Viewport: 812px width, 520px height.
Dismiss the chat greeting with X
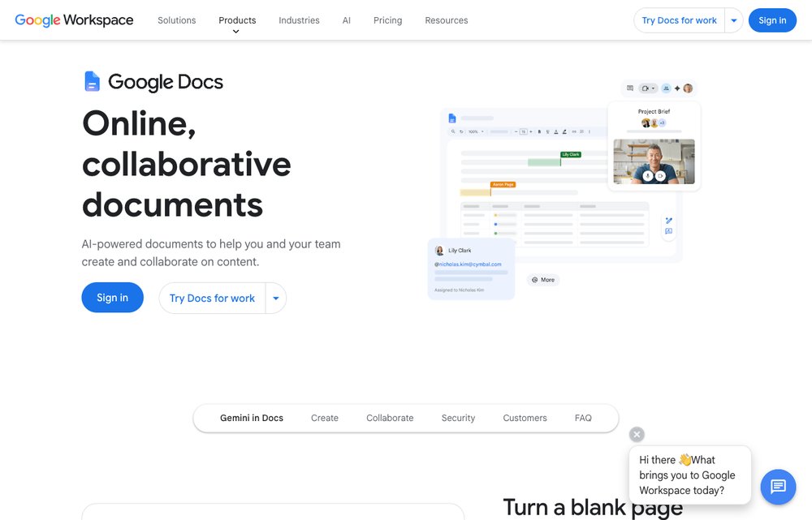tap(637, 434)
